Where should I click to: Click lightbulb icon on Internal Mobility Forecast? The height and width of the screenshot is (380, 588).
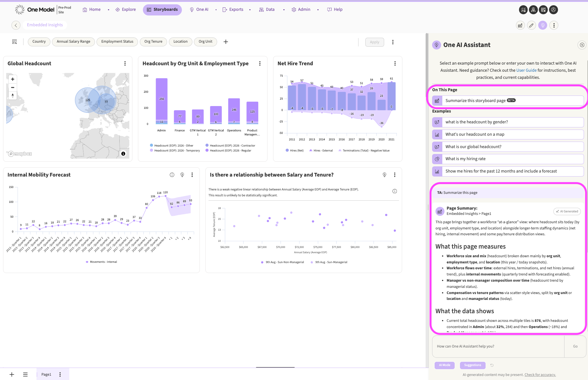coord(182,175)
